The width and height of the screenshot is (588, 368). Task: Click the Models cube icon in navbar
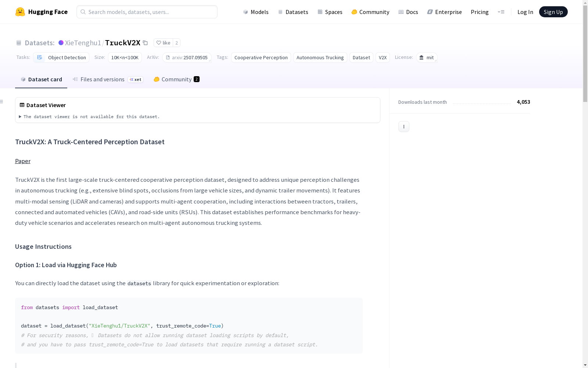point(245,12)
